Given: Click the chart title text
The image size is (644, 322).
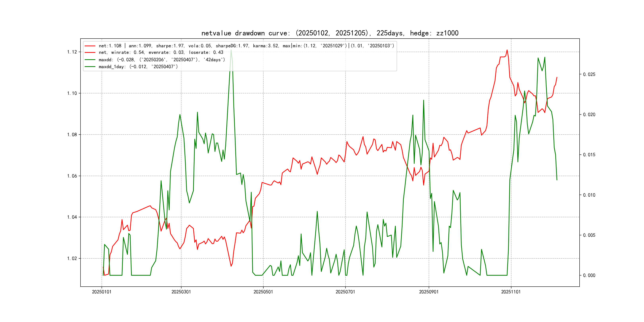Looking at the screenshot, I should (x=330, y=33).
